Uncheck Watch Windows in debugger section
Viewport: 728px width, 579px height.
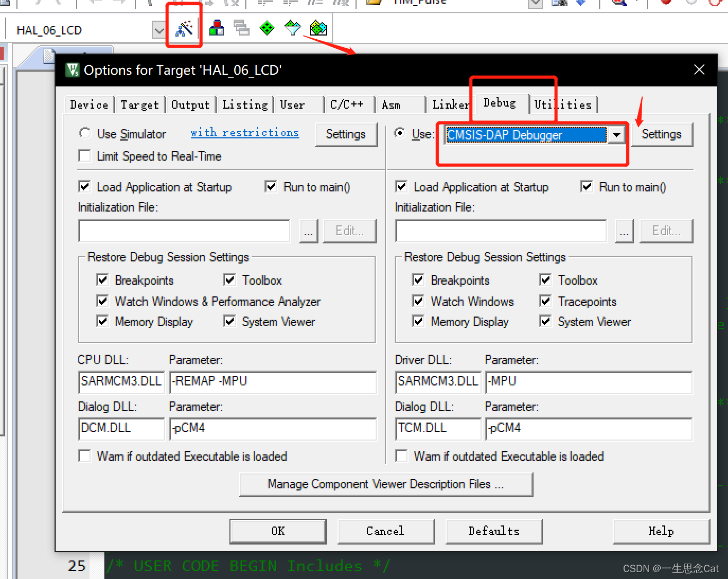[x=418, y=301]
